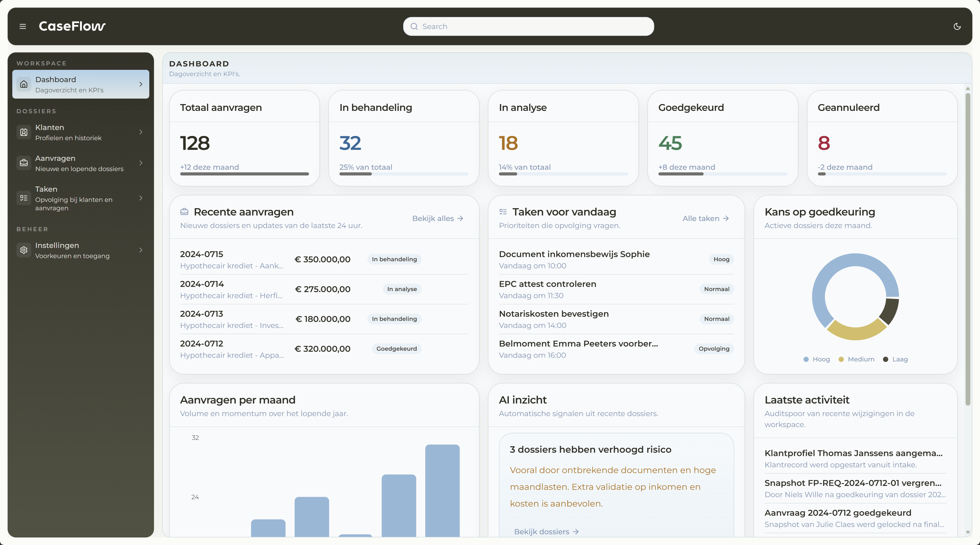Open the Dashboard sidebar item

[81, 84]
